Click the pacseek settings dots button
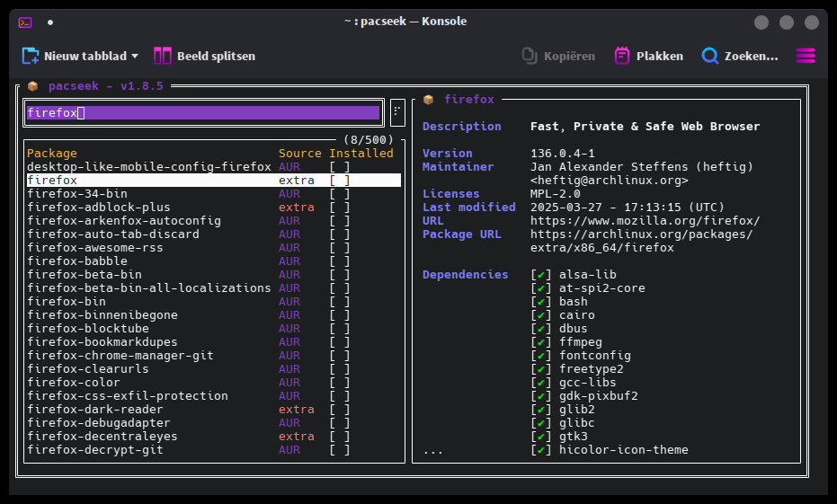837x504 pixels. click(397, 112)
